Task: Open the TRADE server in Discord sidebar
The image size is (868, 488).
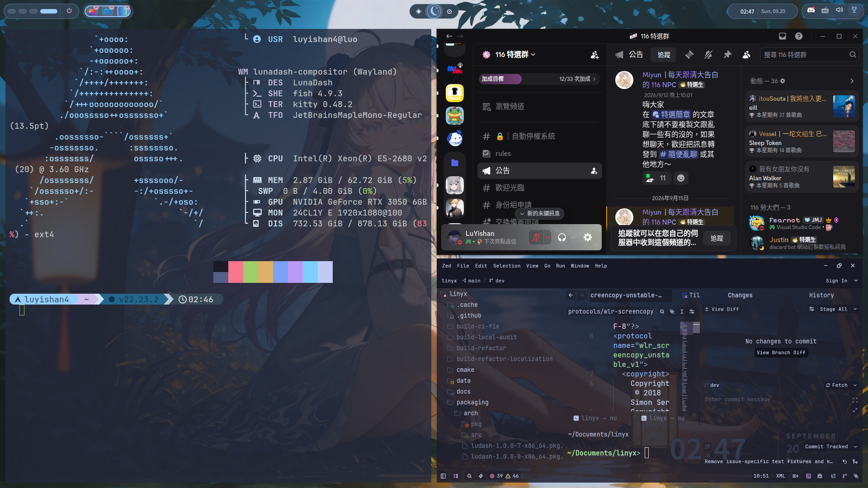Action: pyautogui.click(x=455, y=93)
